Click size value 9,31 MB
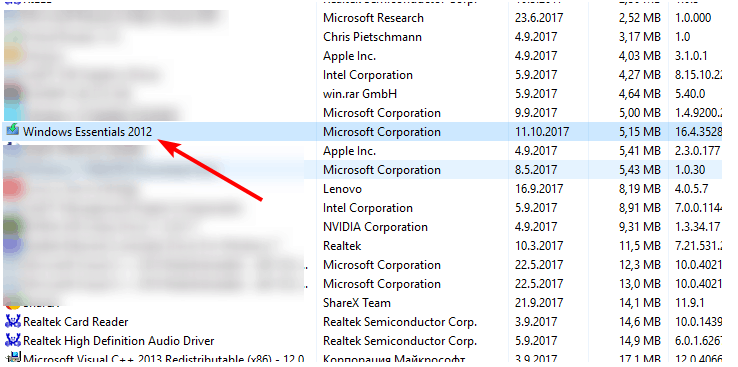Screen dimensions: 738x367 point(640,227)
